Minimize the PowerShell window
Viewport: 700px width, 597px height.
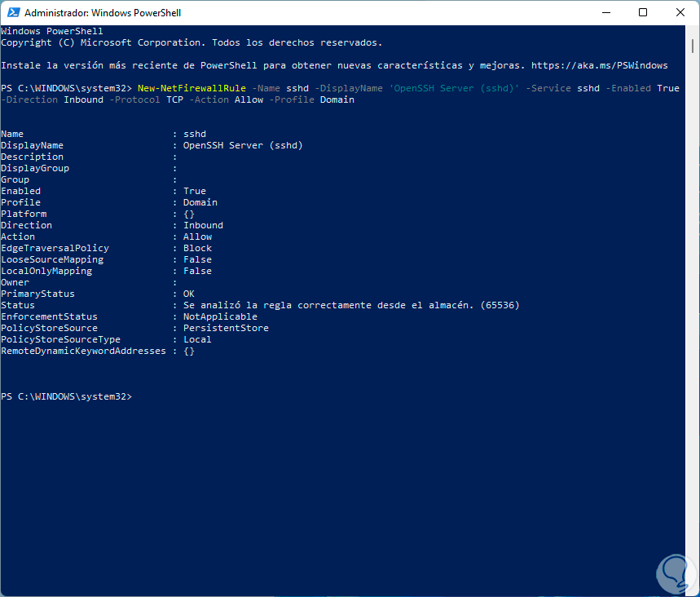pyautogui.click(x=606, y=13)
